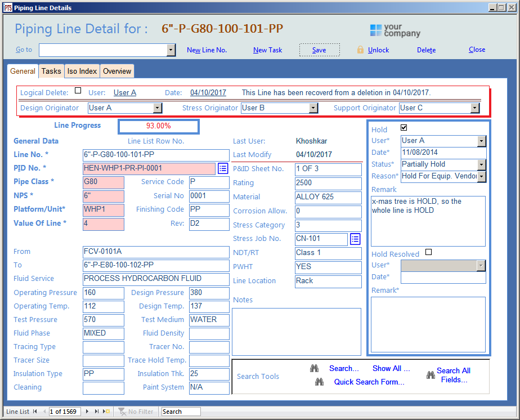Open the Quick Search Form... link
This screenshot has width=520, height=420.
point(369,382)
